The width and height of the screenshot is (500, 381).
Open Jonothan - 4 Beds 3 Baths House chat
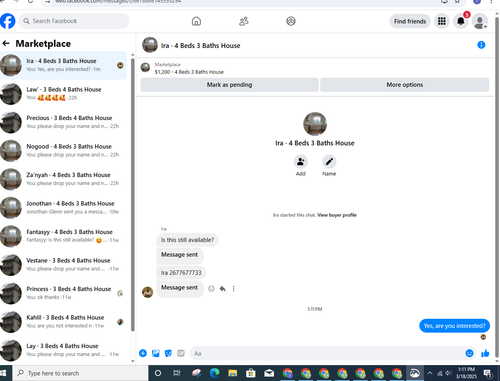pos(63,208)
